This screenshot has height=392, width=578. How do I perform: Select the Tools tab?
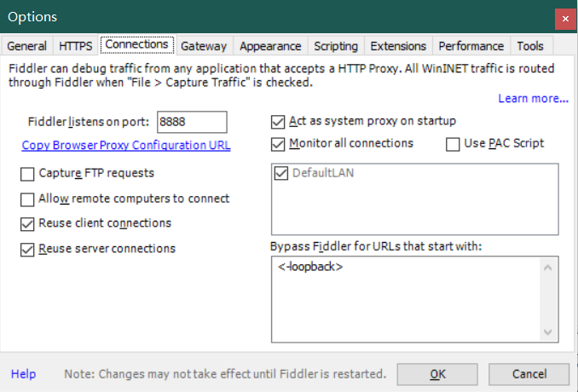530,46
